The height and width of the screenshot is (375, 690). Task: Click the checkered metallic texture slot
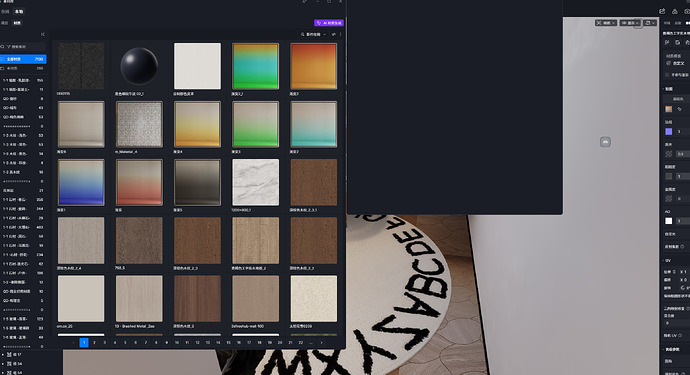(669, 199)
